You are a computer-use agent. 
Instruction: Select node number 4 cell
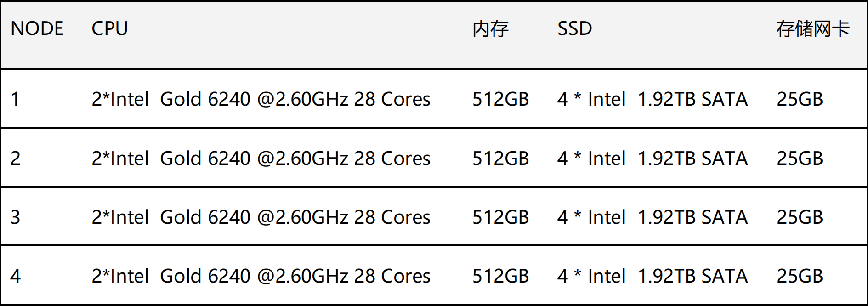pyautogui.click(x=16, y=276)
